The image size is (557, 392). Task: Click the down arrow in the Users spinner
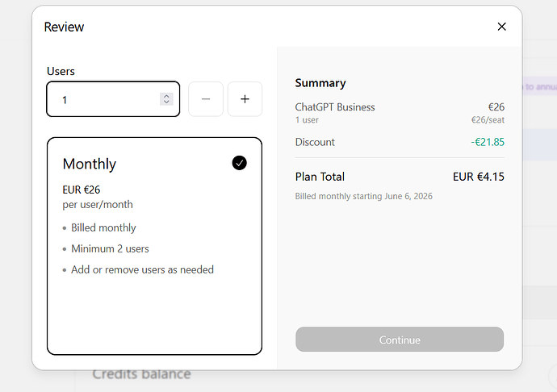[x=166, y=102]
